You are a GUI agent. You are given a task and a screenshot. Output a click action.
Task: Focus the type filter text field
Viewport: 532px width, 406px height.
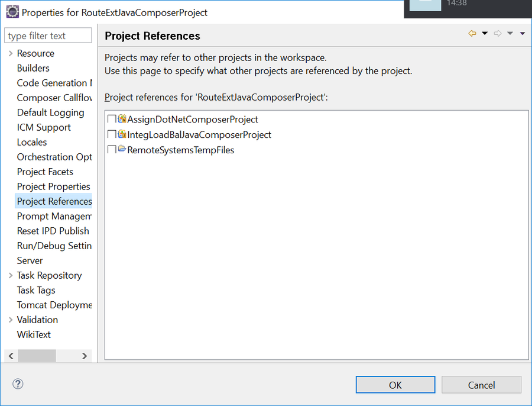coord(48,36)
